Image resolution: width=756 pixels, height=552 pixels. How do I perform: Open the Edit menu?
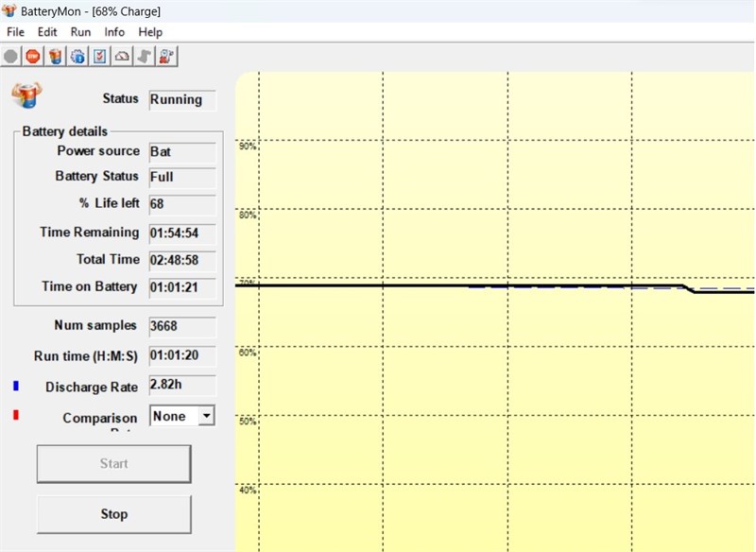(47, 32)
